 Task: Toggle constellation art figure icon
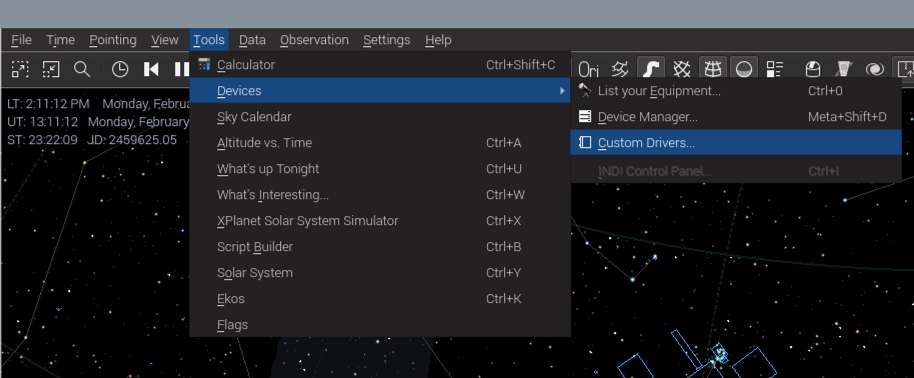(x=620, y=69)
